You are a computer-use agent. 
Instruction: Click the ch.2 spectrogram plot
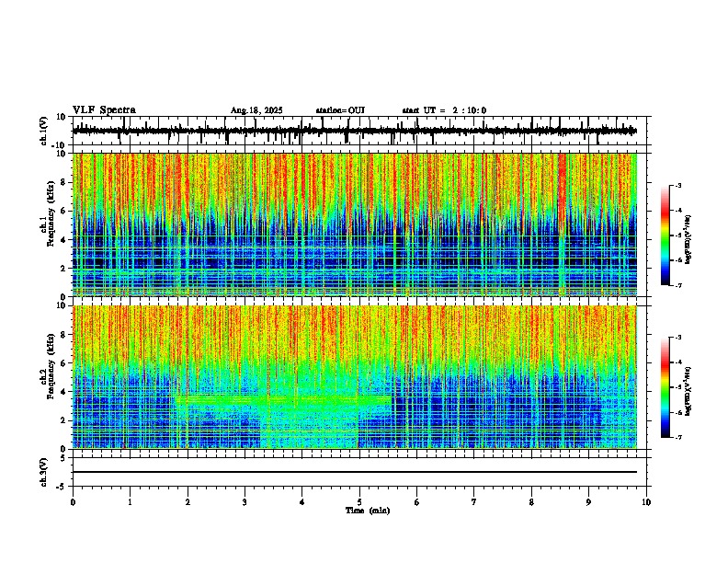click(x=355, y=377)
